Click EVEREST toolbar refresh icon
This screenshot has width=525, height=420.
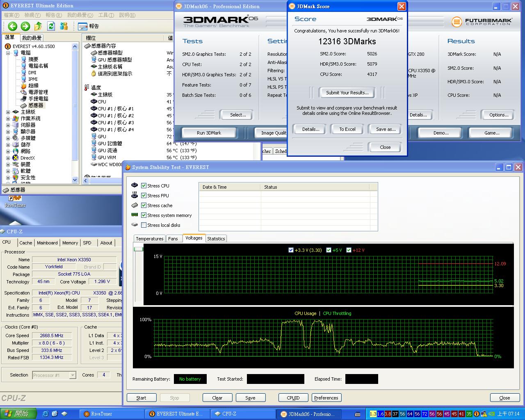coord(51,26)
